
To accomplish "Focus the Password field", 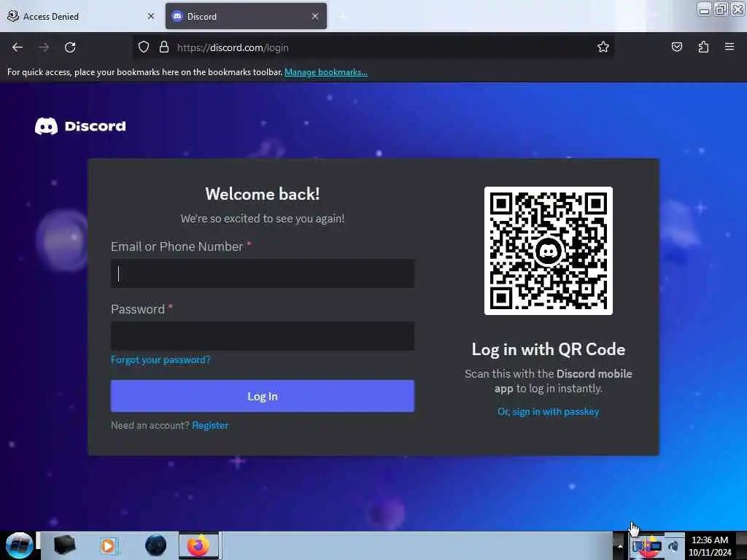I will tap(263, 336).
